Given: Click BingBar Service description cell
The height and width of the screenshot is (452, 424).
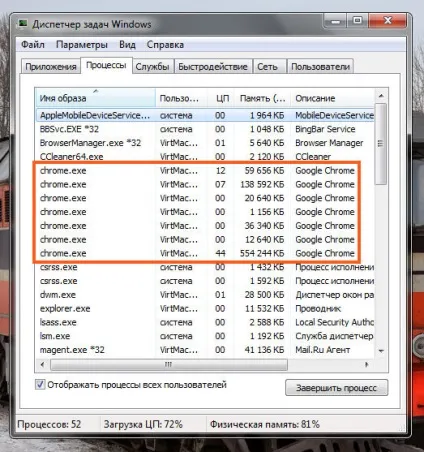Looking at the screenshot, I should tap(325, 129).
